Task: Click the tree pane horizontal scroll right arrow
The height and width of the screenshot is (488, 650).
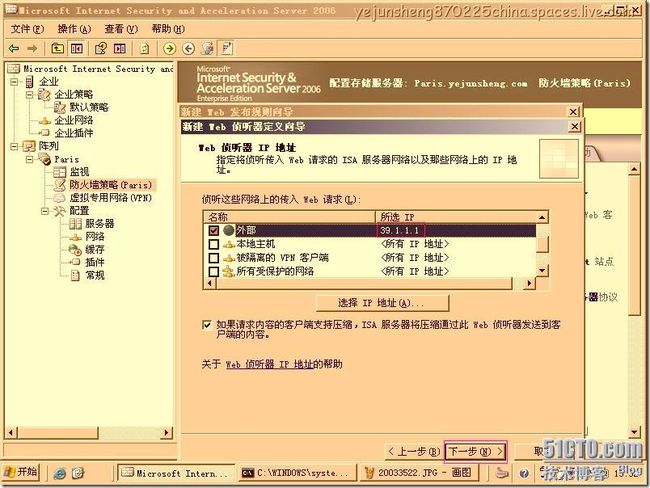Action: (x=167, y=433)
